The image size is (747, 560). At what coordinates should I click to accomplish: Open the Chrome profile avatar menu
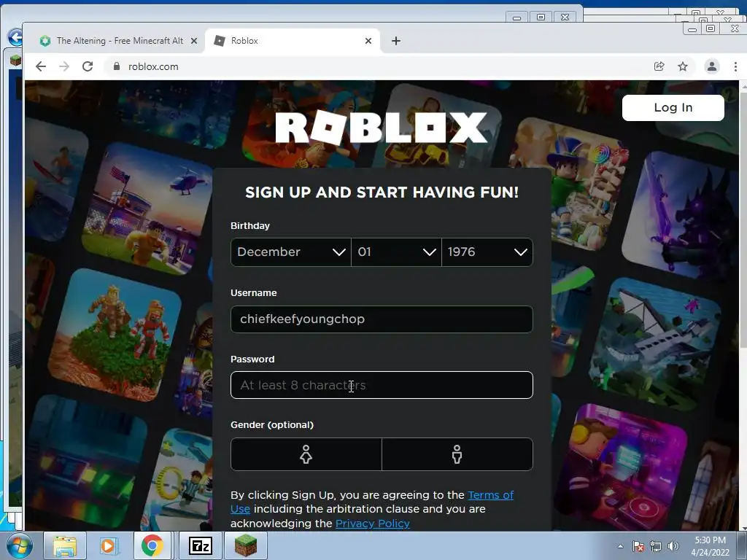tap(712, 66)
